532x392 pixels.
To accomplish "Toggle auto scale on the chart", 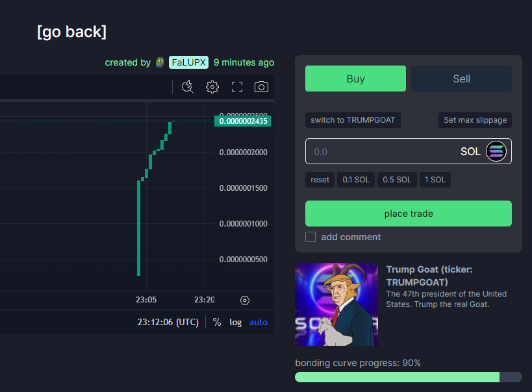I will (258, 322).
